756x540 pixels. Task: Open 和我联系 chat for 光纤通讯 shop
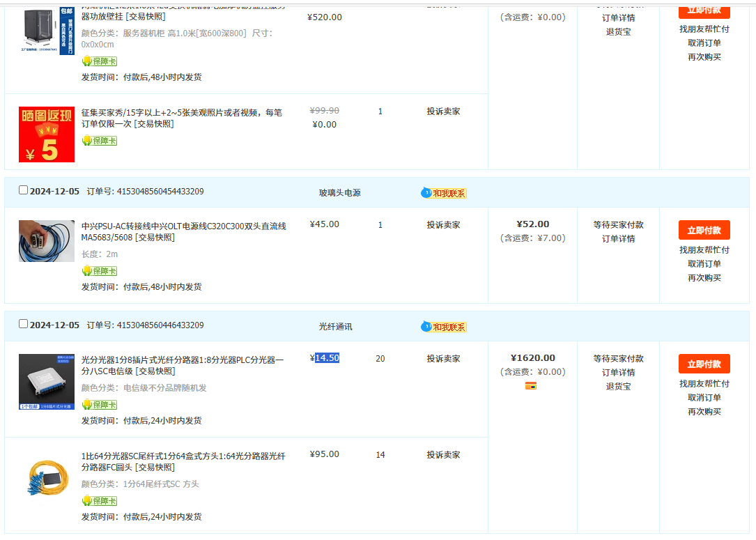444,327
